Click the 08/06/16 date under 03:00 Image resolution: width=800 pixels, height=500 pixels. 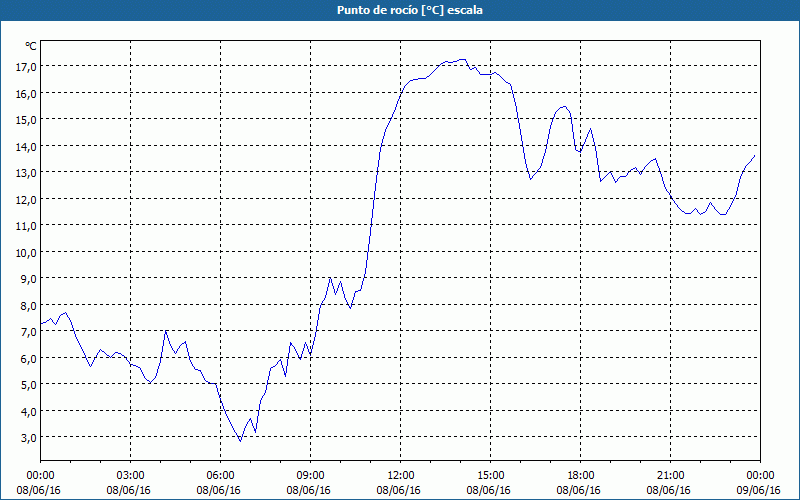129,490
